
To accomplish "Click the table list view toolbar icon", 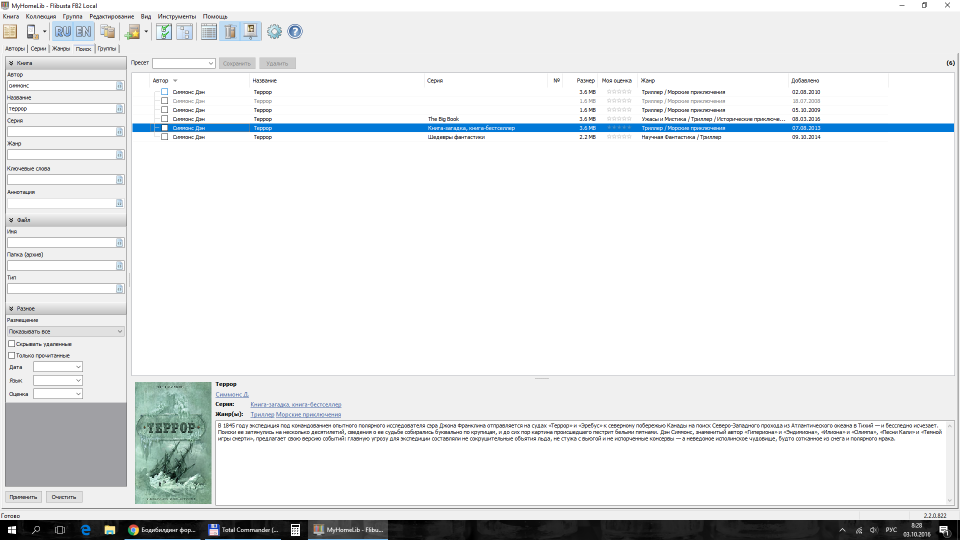I will click(209, 32).
